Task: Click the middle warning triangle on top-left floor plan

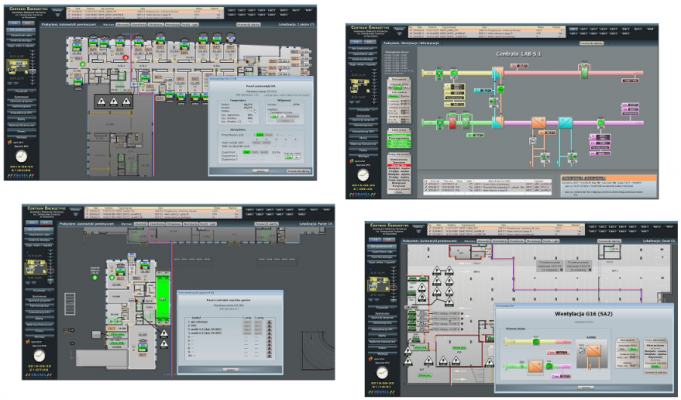Action: coord(114,101)
